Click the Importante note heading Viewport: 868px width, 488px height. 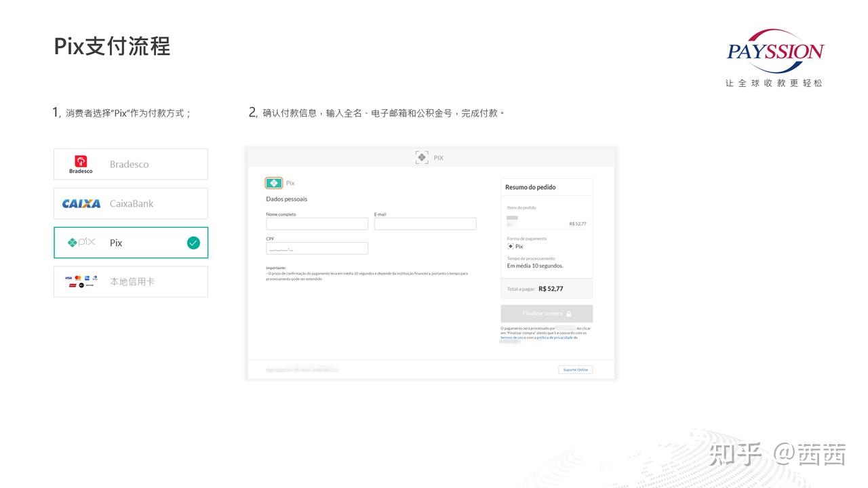tap(276, 268)
